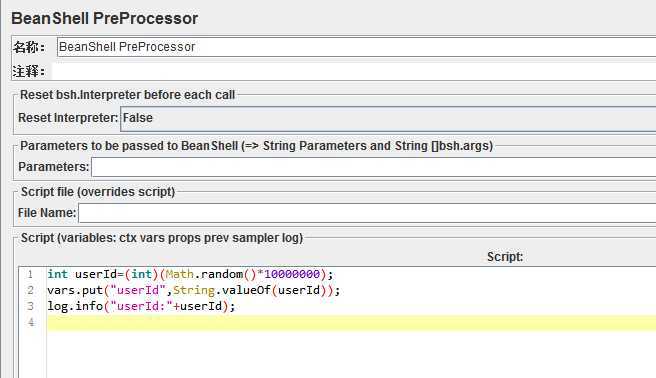Focus the 注释 comment field

click(x=354, y=71)
